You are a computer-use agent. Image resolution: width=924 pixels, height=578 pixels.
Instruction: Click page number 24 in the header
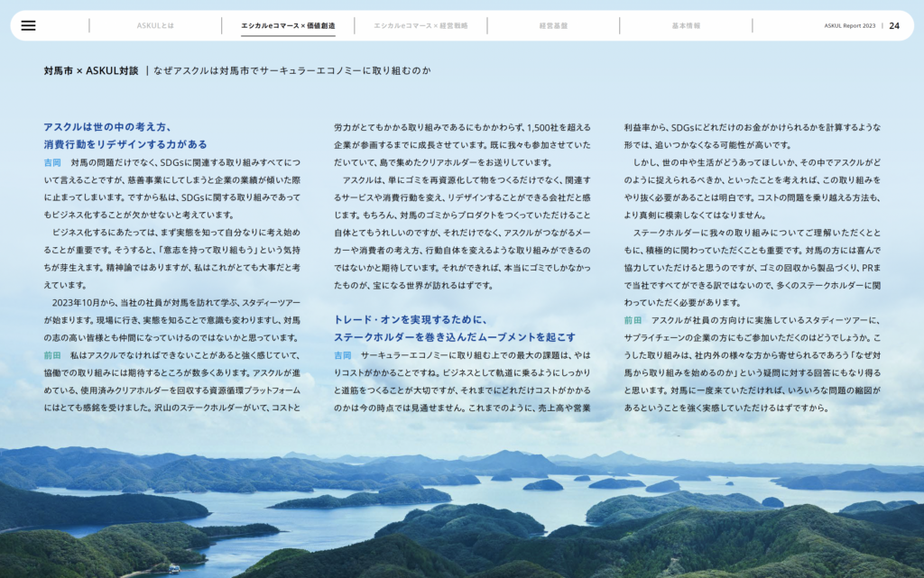(x=894, y=26)
